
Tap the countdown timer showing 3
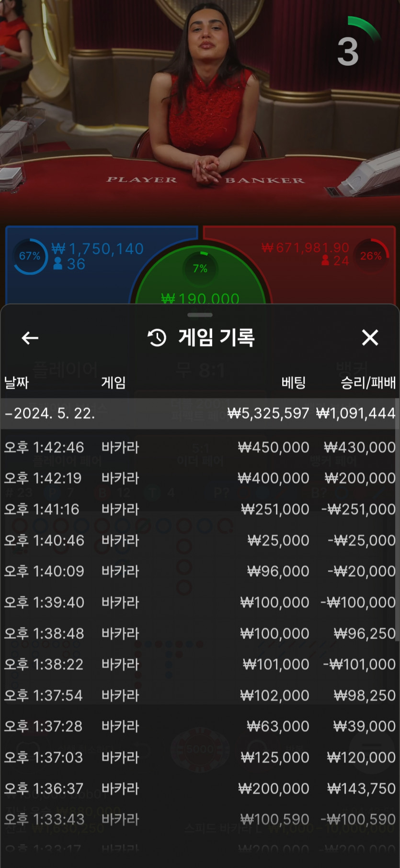tap(348, 51)
